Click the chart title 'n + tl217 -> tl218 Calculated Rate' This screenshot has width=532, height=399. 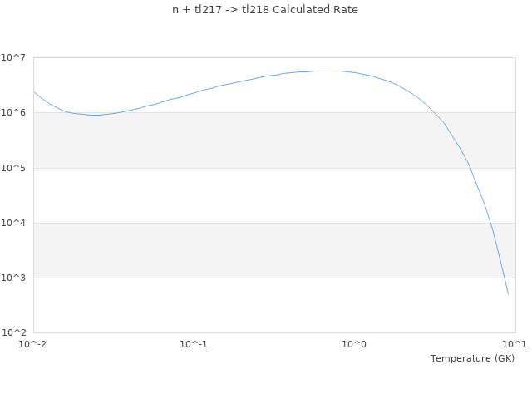click(x=265, y=9)
